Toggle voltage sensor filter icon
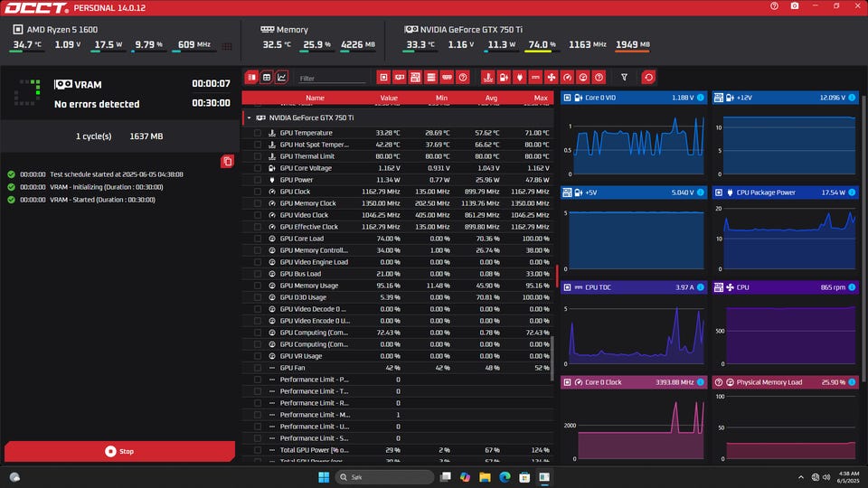The image size is (868, 488). click(x=504, y=78)
